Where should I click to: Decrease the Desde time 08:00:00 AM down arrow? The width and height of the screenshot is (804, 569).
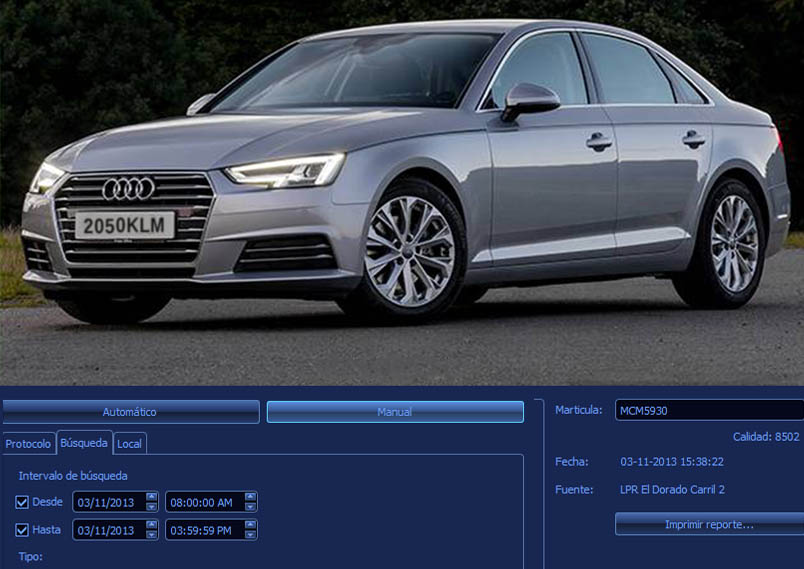[250, 506]
